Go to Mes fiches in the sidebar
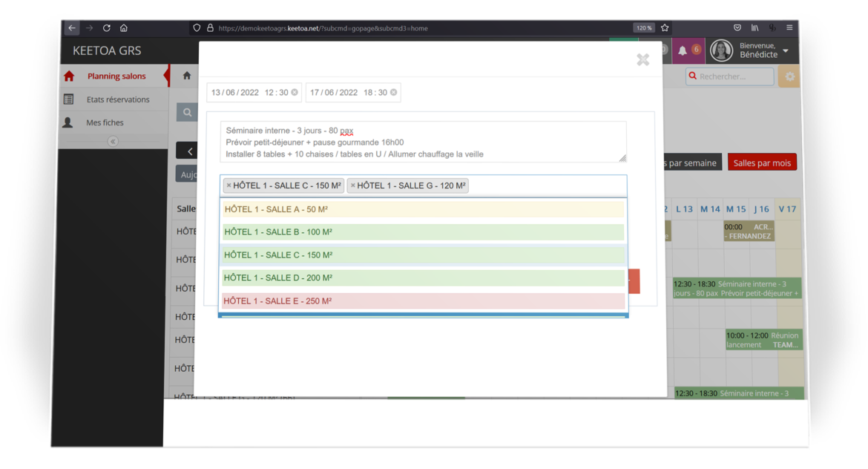The height and width of the screenshot is (469, 868). point(105,122)
